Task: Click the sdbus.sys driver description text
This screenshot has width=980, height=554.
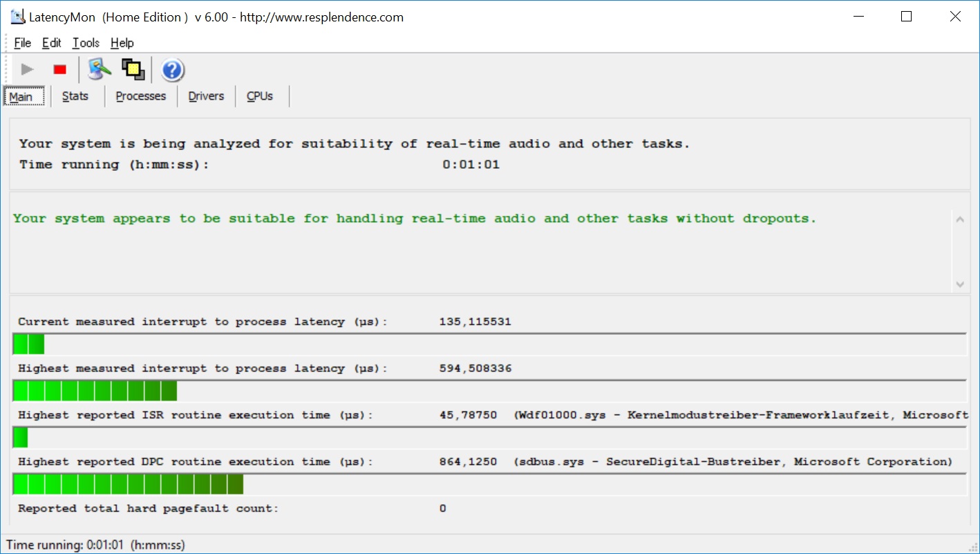Action: [733, 462]
